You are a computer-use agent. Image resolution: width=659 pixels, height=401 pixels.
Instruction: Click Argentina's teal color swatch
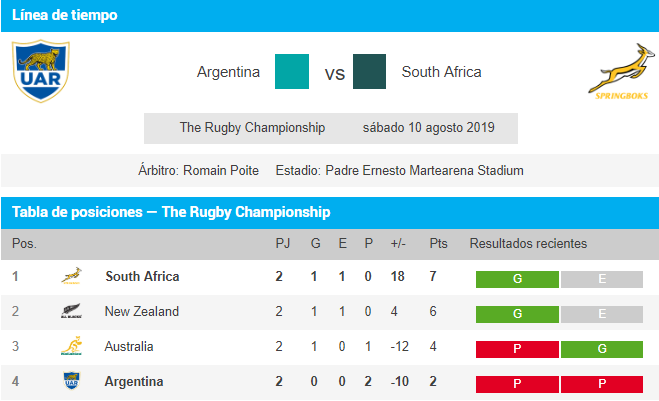point(292,71)
